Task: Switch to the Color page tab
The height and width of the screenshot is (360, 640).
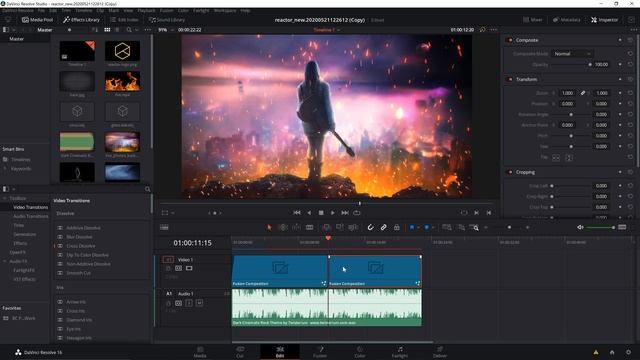Action: pyautogui.click(x=360, y=352)
